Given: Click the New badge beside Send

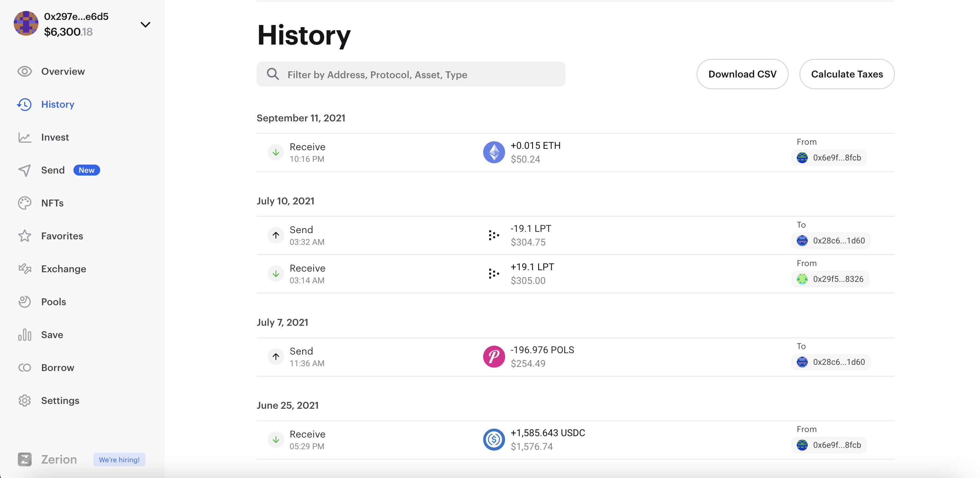Looking at the screenshot, I should tap(87, 170).
